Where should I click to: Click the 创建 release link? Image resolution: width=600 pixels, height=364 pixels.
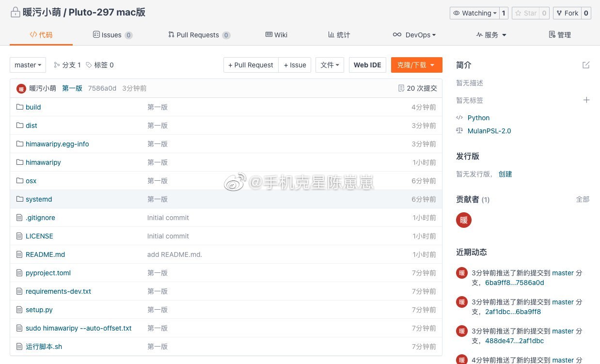click(x=505, y=174)
